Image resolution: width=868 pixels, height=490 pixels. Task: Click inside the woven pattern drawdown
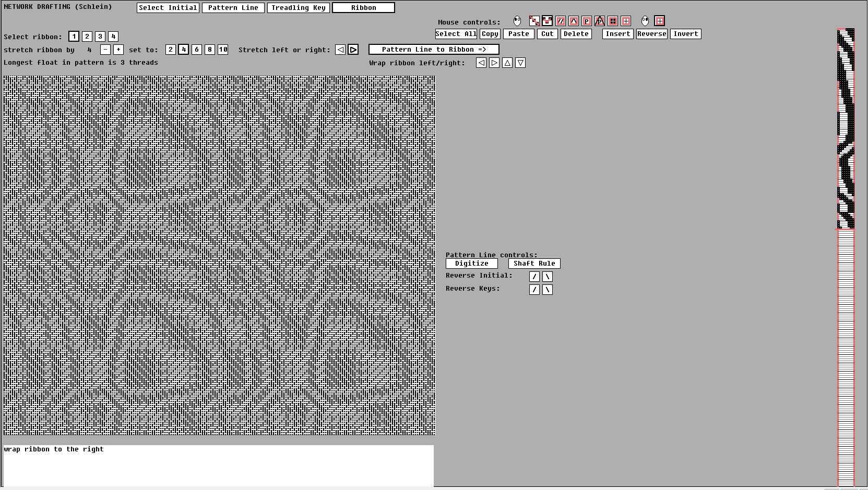pyautogui.click(x=219, y=255)
